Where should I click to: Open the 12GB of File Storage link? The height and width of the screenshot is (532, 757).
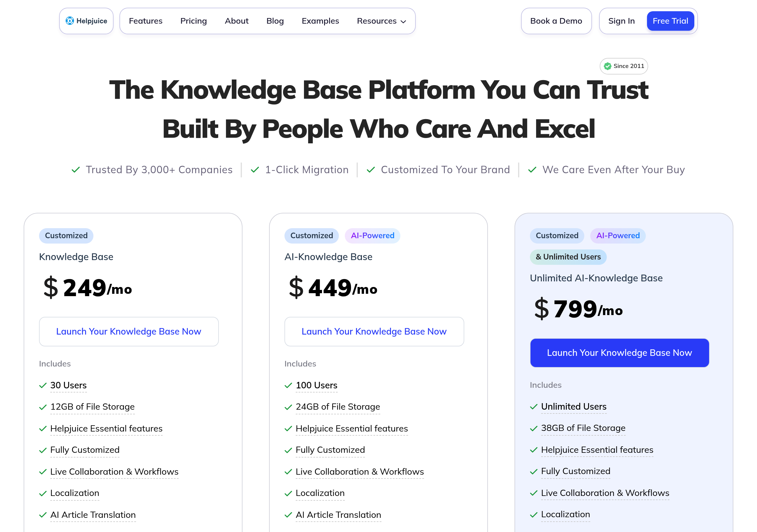(x=92, y=406)
